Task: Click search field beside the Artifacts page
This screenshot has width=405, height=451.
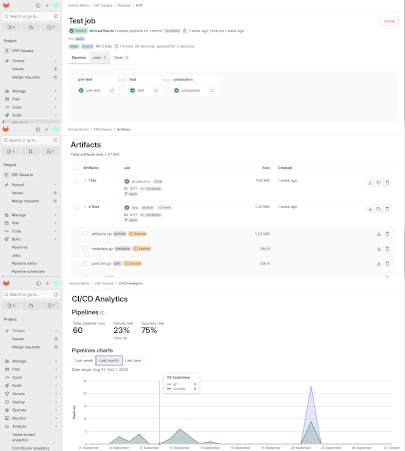Action: [31, 140]
